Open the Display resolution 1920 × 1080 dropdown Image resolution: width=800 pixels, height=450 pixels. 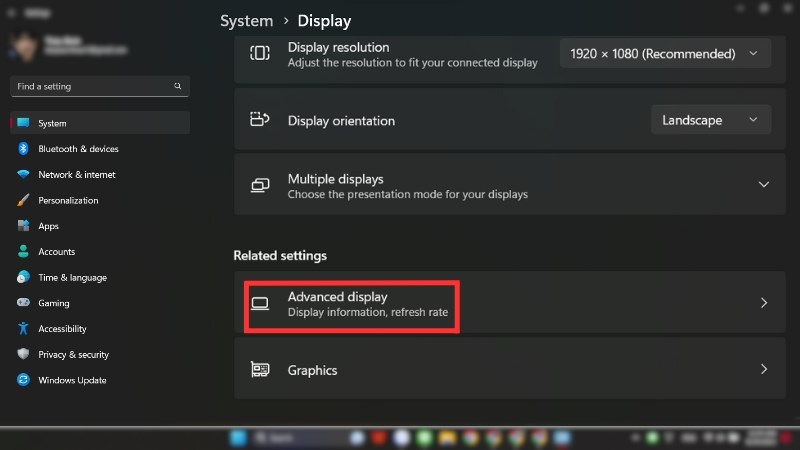pyautogui.click(x=665, y=54)
